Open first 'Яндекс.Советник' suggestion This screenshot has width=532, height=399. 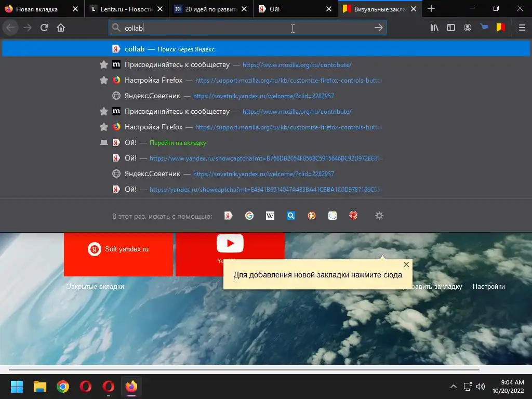[x=266, y=96]
